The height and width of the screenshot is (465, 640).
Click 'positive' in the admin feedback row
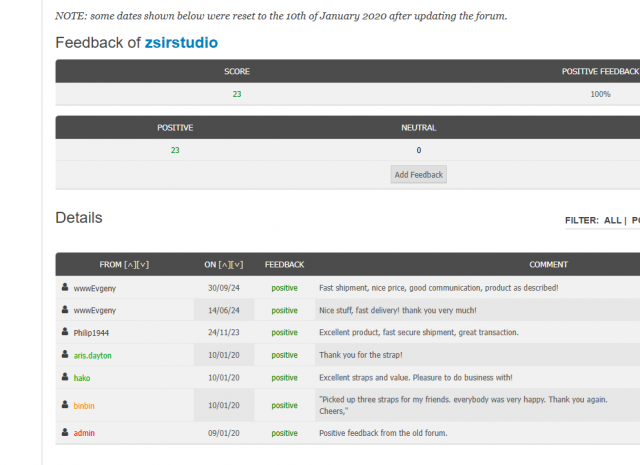click(284, 433)
